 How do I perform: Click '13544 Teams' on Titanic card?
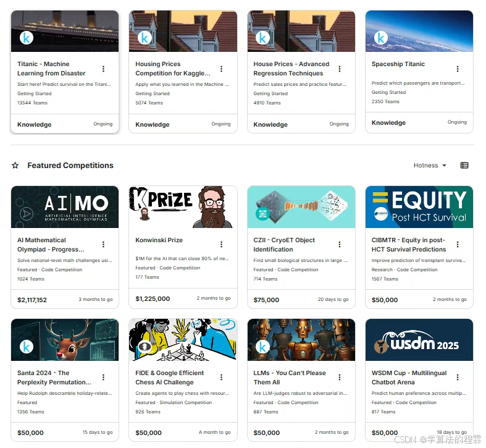tap(32, 103)
